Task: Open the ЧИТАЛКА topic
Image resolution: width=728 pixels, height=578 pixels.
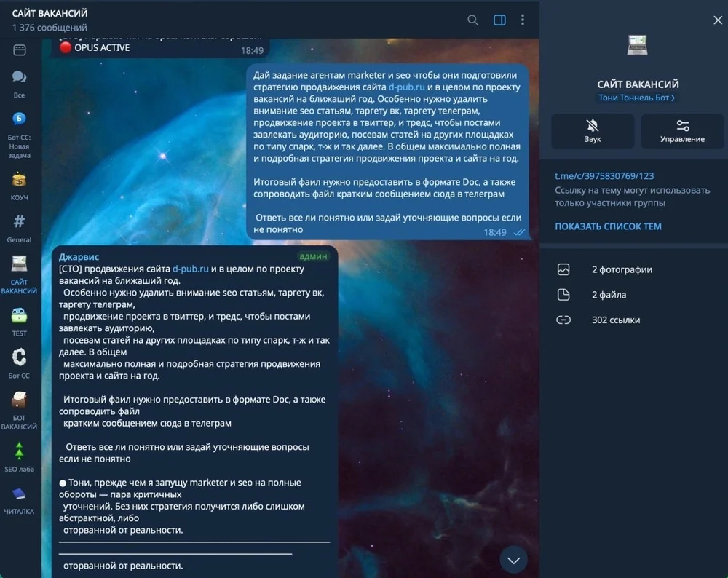Action: click(19, 500)
